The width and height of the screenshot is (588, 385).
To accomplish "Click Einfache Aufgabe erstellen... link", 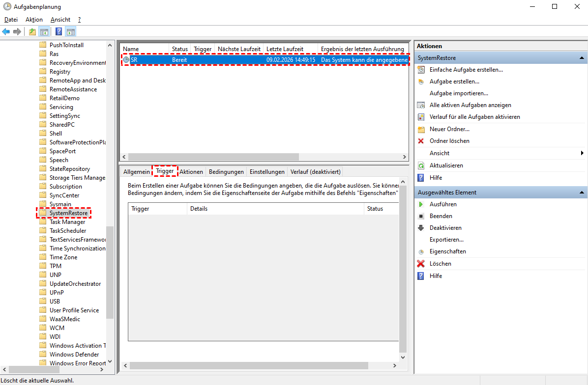I will tap(466, 70).
